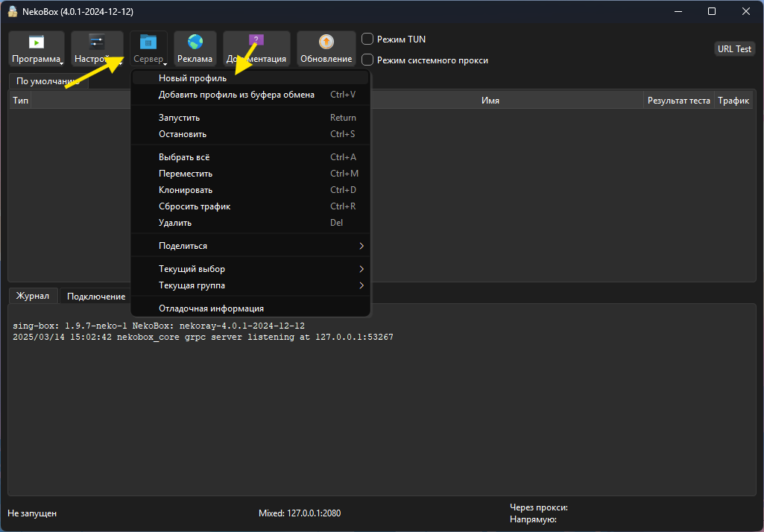Select Добавить профиль из буфера обмена
Screen dimensions: 764x532
250,95
